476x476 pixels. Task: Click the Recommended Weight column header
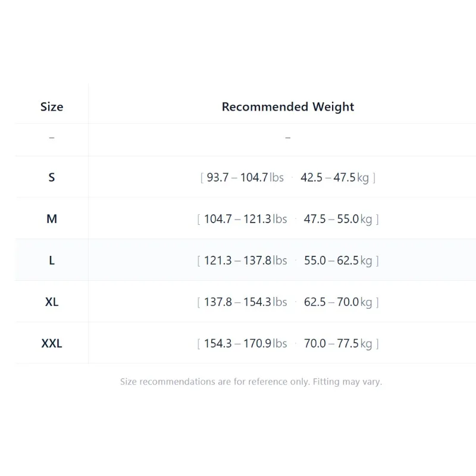(x=288, y=107)
